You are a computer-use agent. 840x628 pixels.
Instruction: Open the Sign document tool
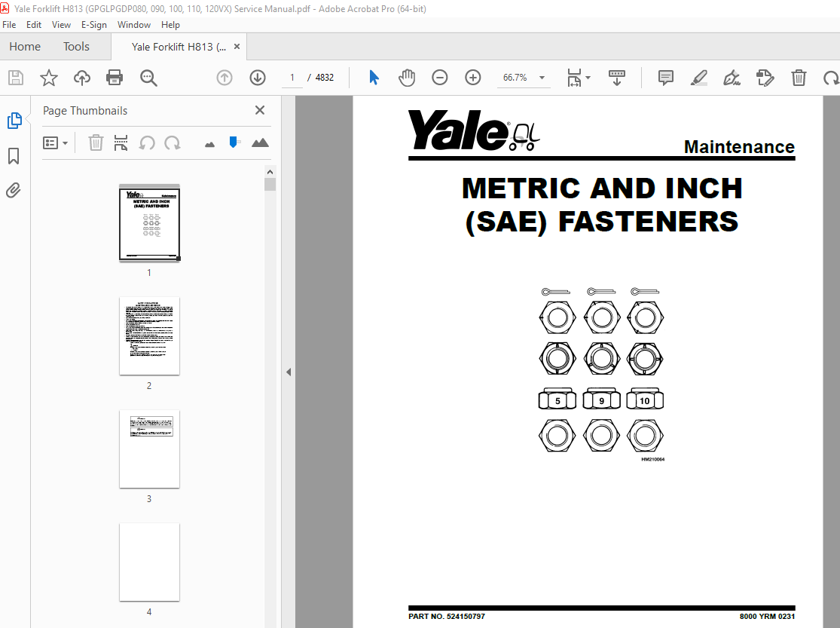tap(732, 78)
